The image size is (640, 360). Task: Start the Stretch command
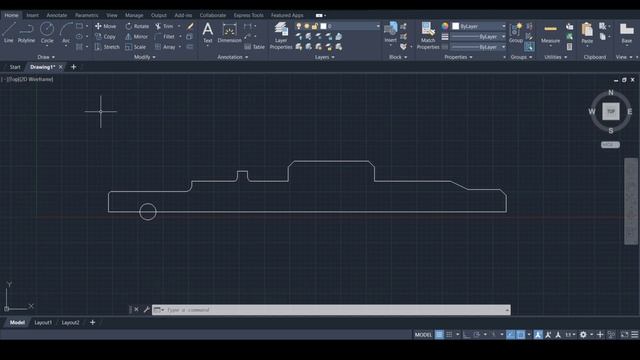pos(107,47)
